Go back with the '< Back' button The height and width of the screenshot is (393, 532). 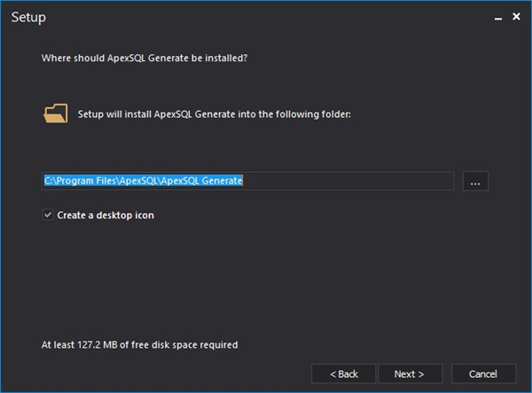click(344, 373)
